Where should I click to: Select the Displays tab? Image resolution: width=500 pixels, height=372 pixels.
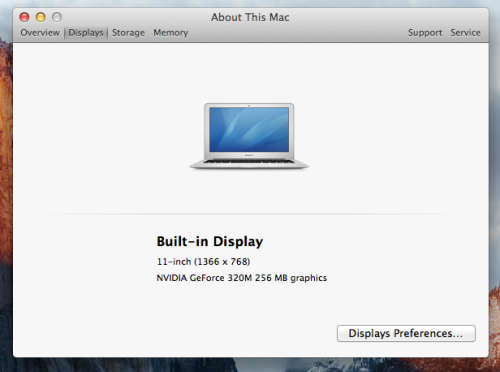[x=86, y=33]
